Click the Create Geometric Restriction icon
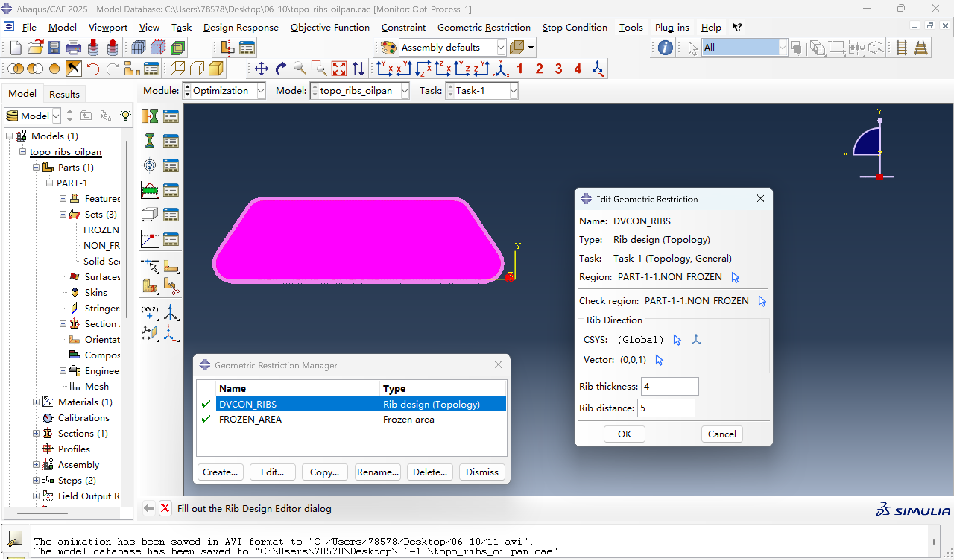Image resolution: width=954 pixels, height=560 pixels. click(150, 215)
